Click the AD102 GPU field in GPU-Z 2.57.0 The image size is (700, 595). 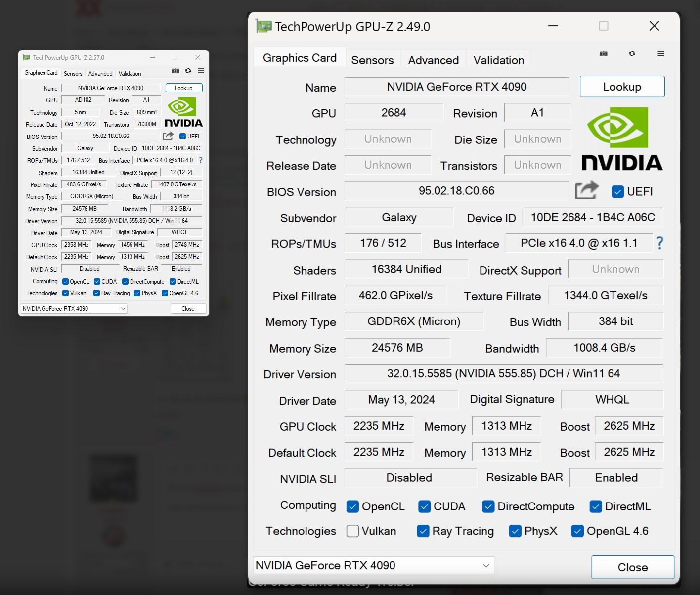83,100
